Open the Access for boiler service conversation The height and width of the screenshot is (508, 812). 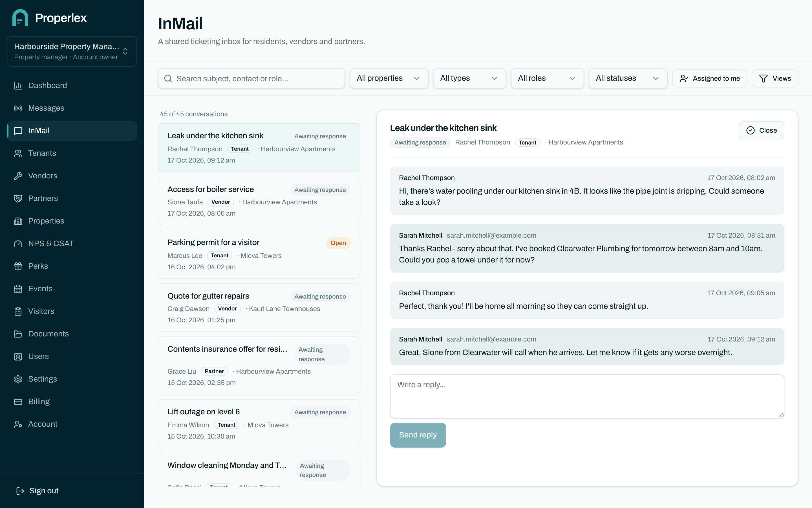click(x=259, y=201)
